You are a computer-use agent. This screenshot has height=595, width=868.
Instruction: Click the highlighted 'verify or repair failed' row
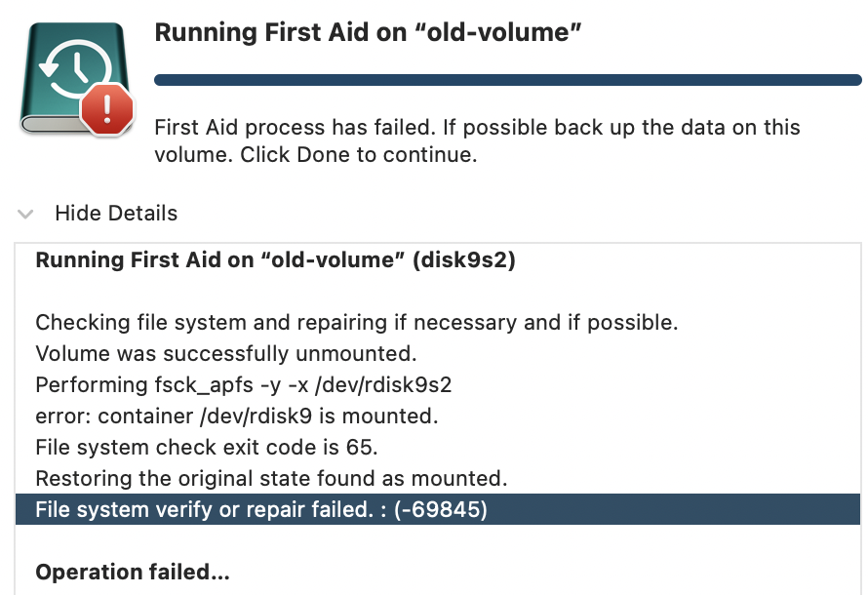261,510
